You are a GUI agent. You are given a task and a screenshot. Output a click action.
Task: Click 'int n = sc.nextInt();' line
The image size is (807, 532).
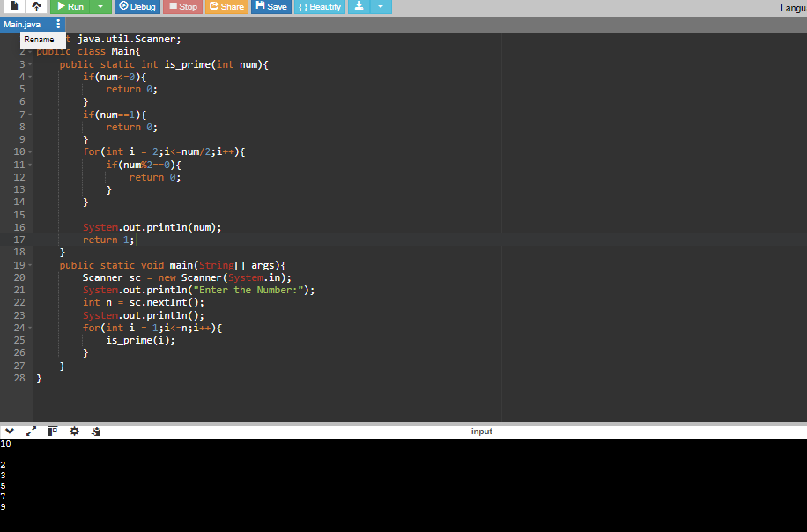[143, 302]
